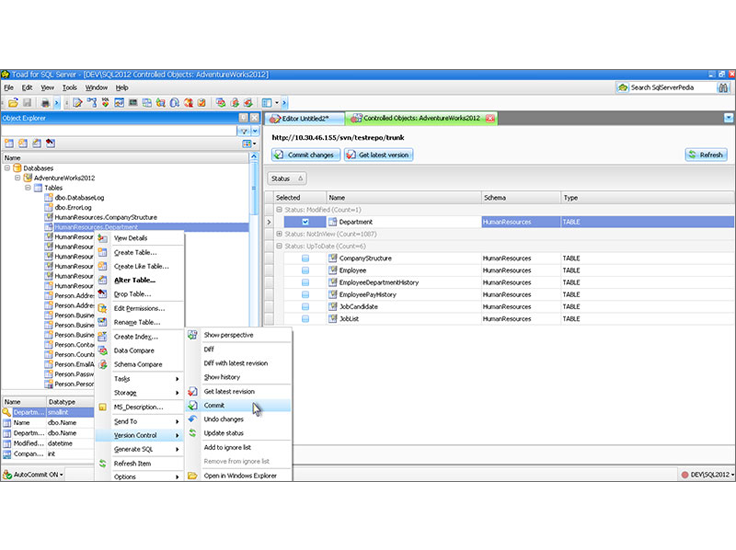Image resolution: width=736 pixels, height=550 pixels.
Task: Expand the Status: NotInView group
Action: click(279, 234)
